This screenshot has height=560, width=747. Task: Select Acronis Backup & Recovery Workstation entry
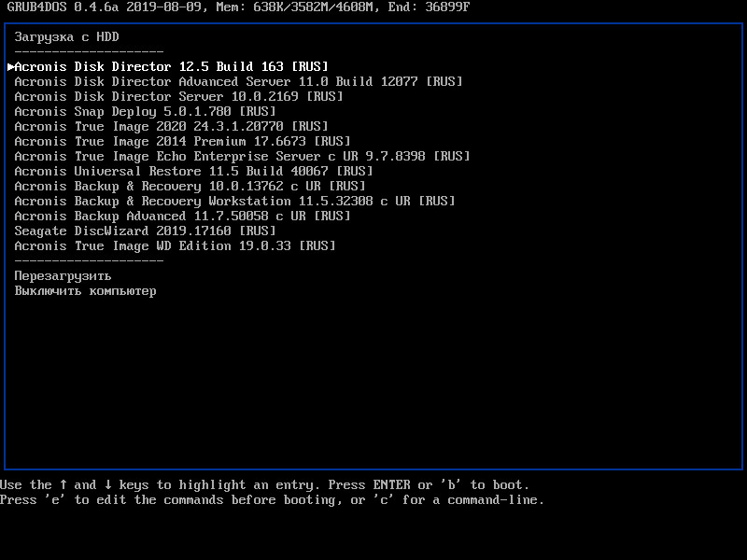point(234,202)
